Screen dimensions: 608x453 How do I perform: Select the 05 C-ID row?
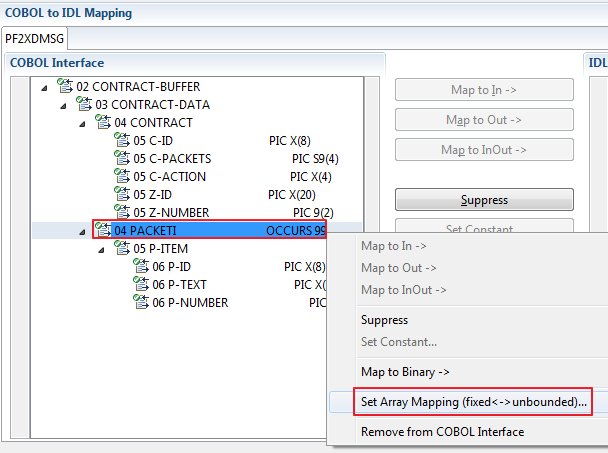coord(198,140)
